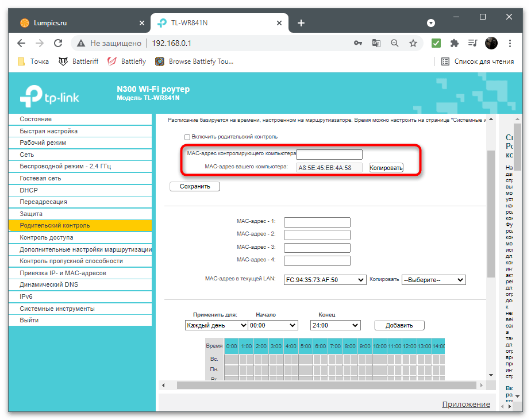This screenshot has height=420, width=531.
Task: Click the MAC-адрес - 3 input field
Action: click(x=317, y=248)
